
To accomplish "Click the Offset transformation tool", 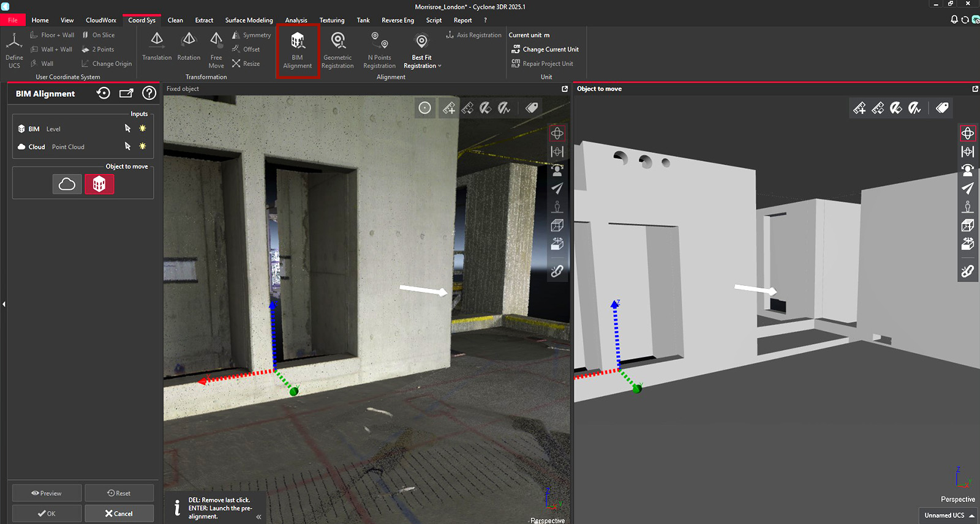I will pyautogui.click(x=246, y=49).
